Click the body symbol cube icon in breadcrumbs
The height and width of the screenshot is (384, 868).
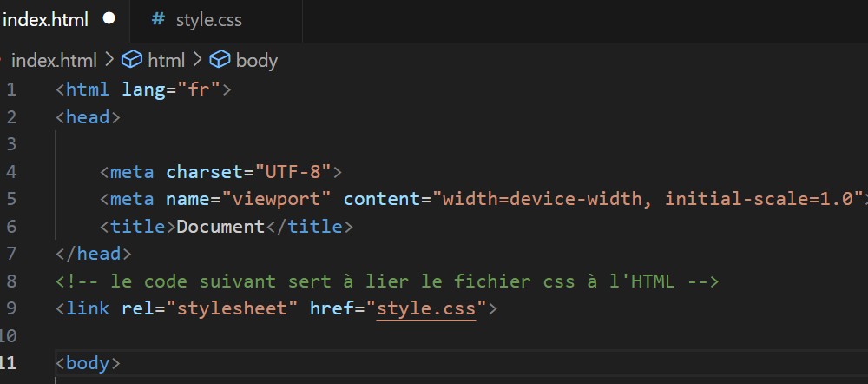[220, 60]
